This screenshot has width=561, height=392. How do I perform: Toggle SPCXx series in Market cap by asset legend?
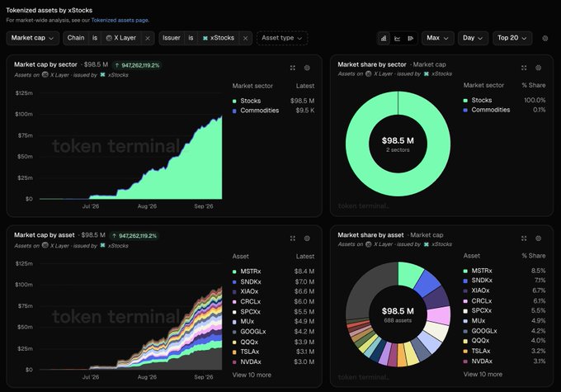coord(273,312)
